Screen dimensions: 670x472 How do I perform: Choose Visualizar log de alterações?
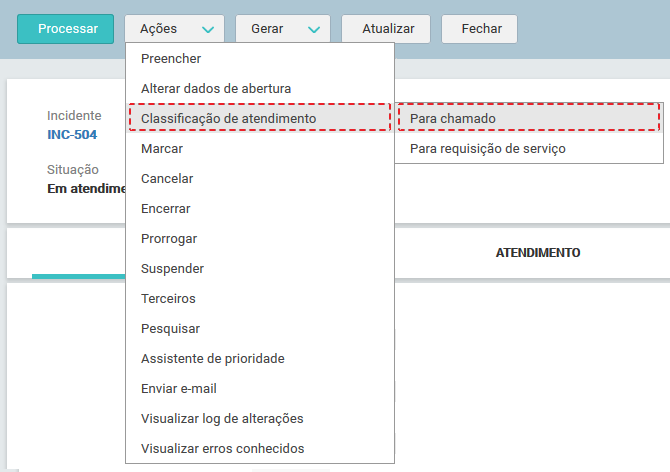click(x=260, y=418)
